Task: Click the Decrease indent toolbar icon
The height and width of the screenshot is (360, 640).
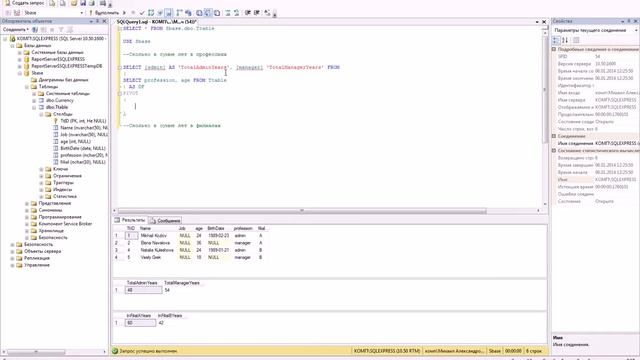Action: point(248,13)
